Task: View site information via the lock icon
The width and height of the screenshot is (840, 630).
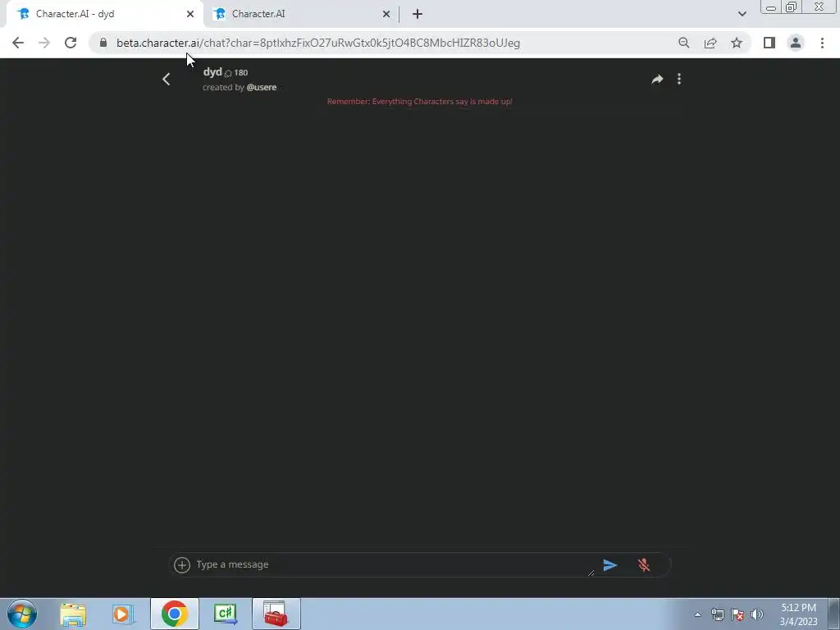Action: [103, 43]
